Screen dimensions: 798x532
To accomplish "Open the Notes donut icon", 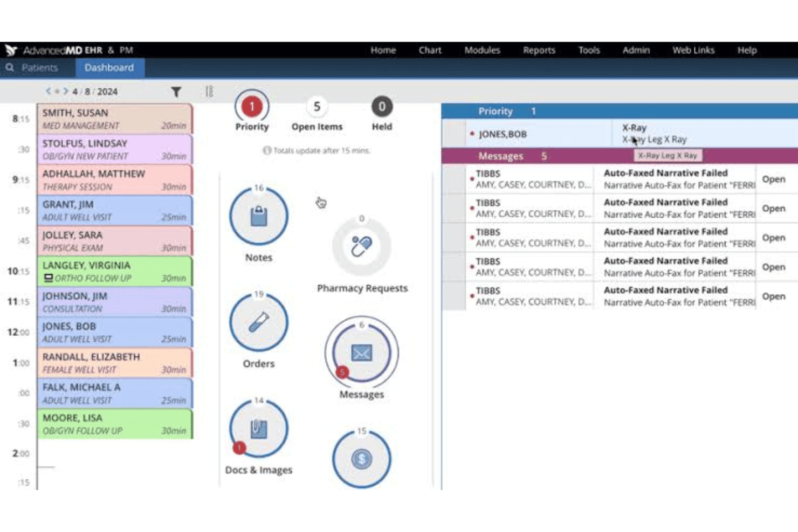I will [x=259, y=216].
